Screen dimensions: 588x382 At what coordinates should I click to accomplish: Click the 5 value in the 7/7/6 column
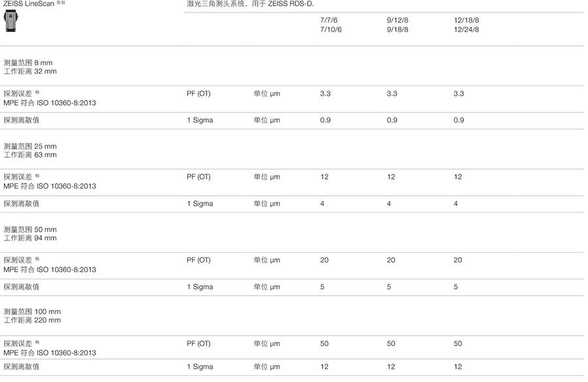coord(322,287)
